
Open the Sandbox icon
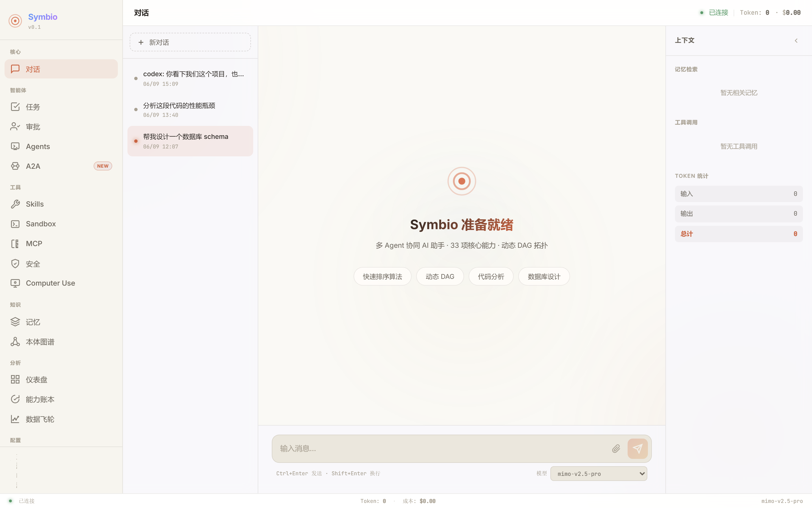click(15, 224)
